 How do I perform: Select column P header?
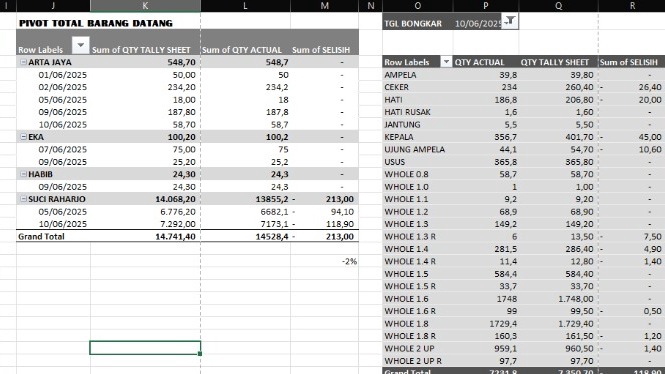(x=486, y=6)
